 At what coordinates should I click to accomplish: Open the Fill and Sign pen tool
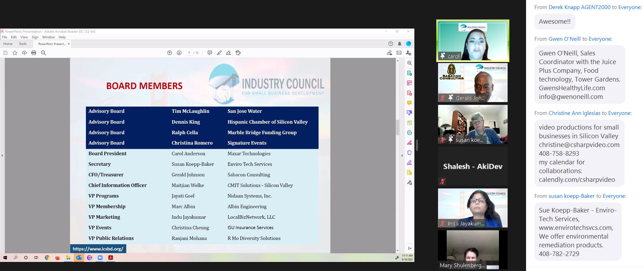pyautogui.click(x=229, y=53)
